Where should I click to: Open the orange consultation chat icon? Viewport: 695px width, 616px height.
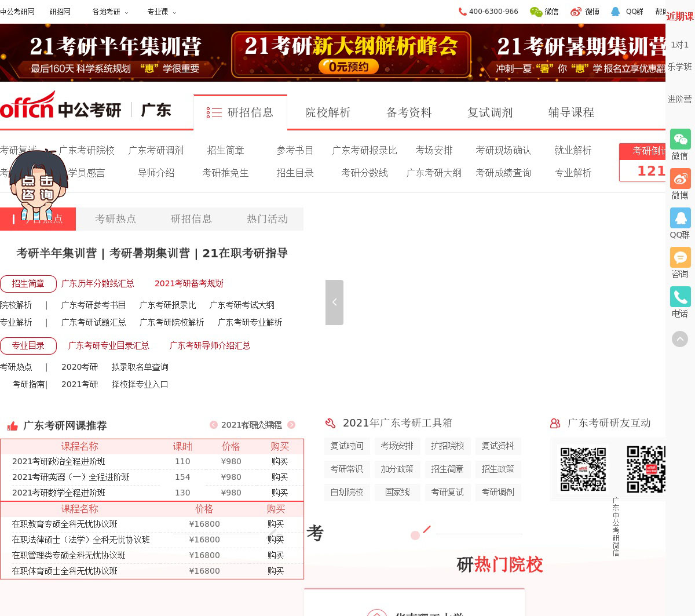tap(680, 257)
